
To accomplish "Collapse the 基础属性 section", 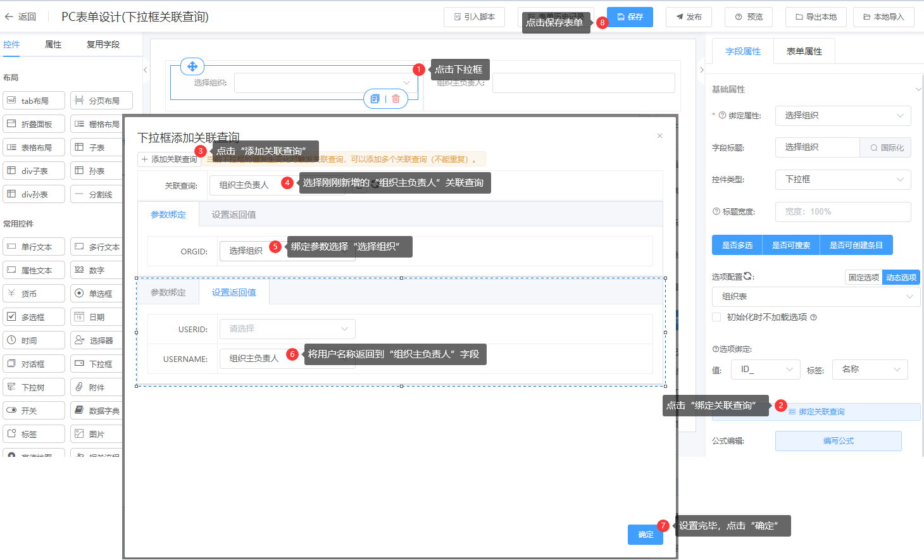I will point(918,89).
